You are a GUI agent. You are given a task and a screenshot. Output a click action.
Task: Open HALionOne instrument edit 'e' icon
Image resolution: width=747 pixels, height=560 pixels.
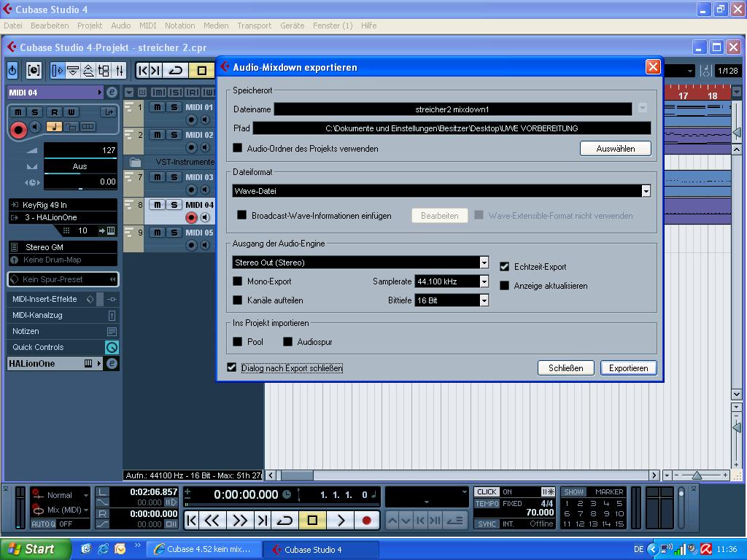pos(112,364)
